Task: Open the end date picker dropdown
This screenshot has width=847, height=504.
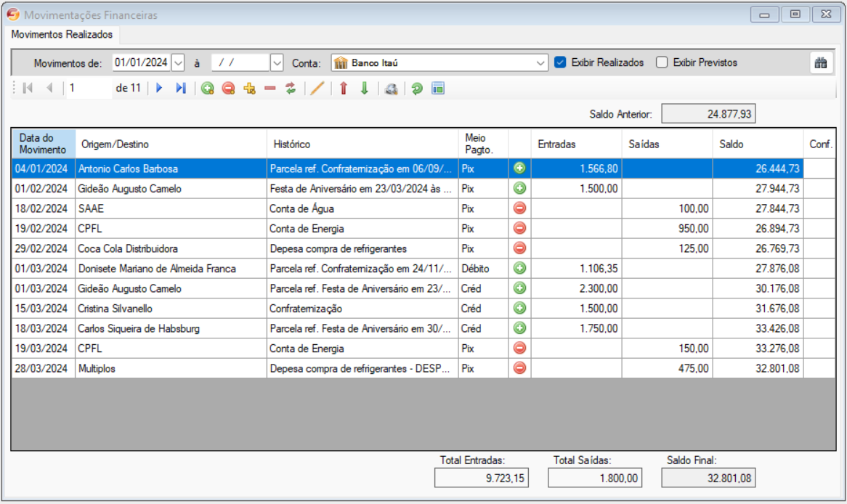Action: click(277, 63)
